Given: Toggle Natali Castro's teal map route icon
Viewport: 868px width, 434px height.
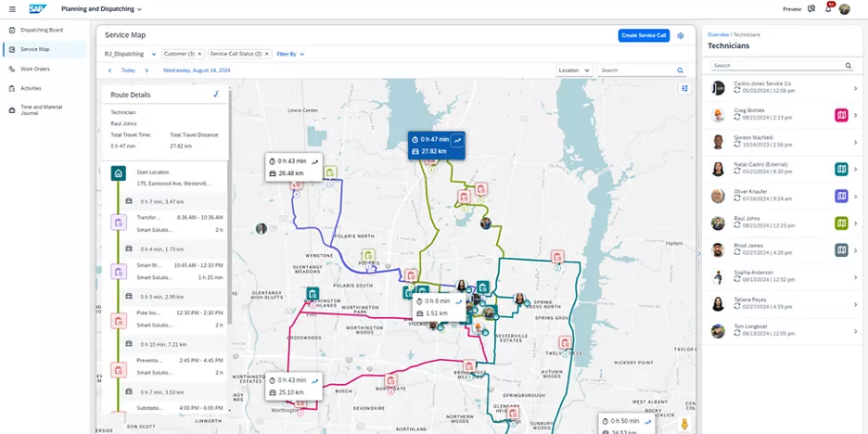Looking at the screenshot, I should tap(841, 170).
